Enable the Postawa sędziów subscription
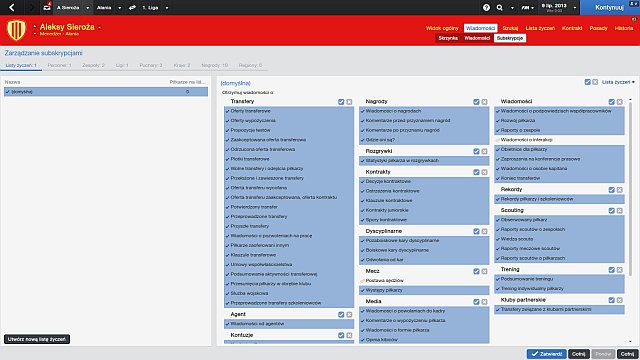Image resolution: width=640 pixels, height=360 pixels. point(424,280)
